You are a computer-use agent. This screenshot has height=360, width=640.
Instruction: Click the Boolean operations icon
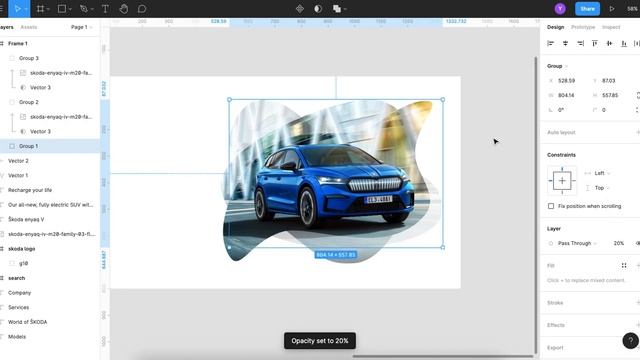tap(337, 9)
